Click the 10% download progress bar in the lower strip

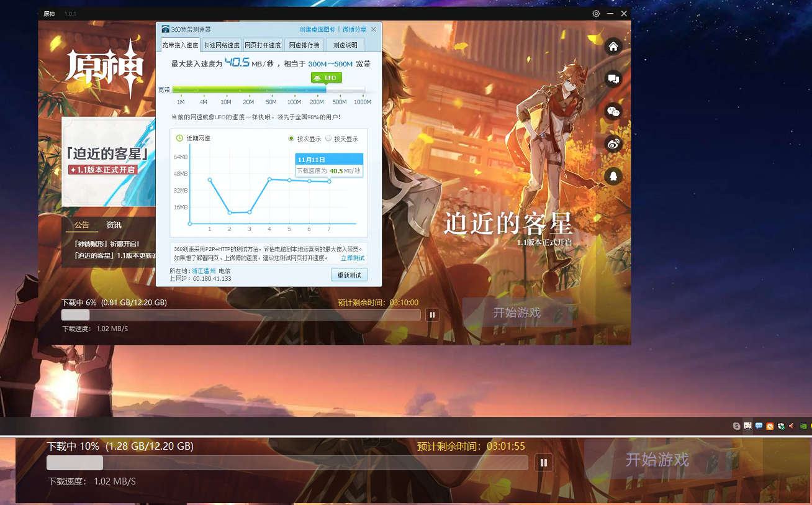(287, 463)
